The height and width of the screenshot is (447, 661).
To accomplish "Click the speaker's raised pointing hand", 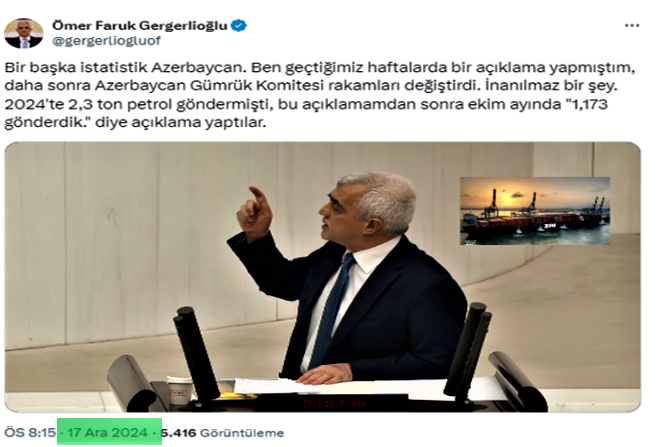I will [254, 213].
